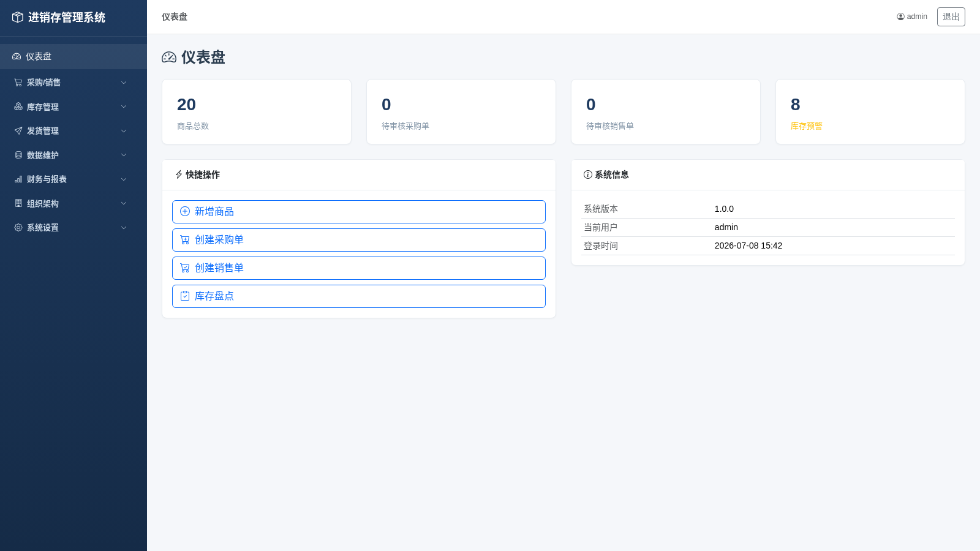
Task: Click the 快捷操作 panel heading
Action: [203, 174]
